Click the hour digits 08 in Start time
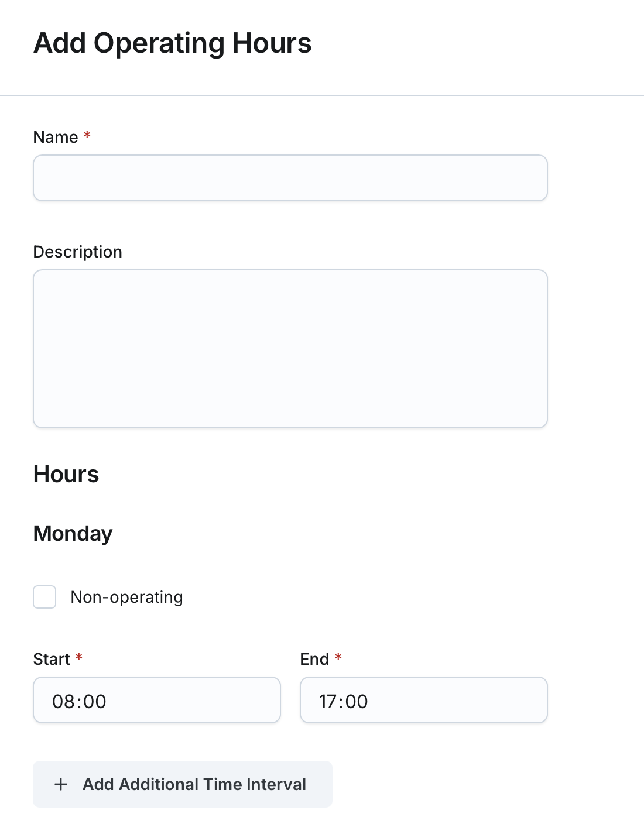The width and height of the screenshot is (644, 824). [x=63, y=701]
